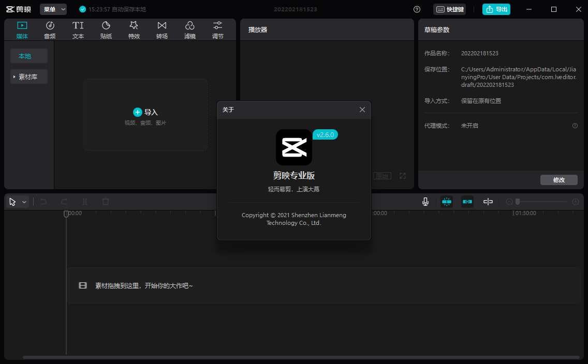588x364 pixels.
Task: Click the auto-save checkmark status icon
Action: tap(82, 9)
